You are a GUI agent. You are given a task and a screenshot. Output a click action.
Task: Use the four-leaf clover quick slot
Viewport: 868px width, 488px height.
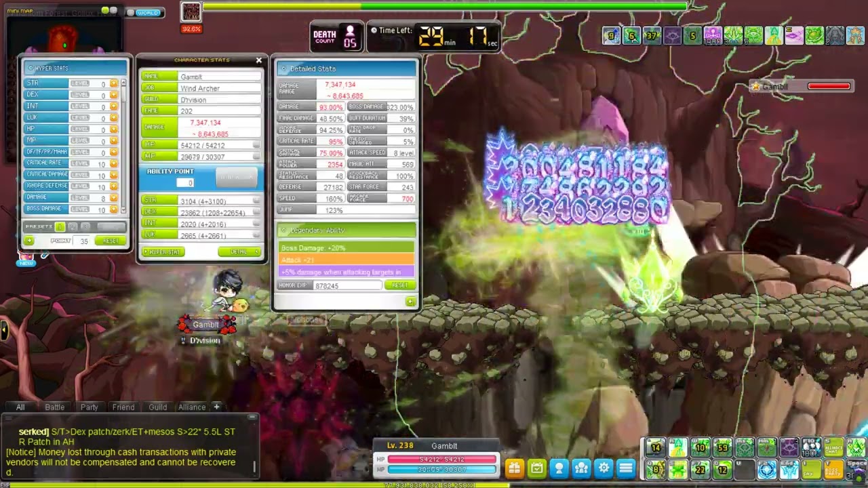[677, 470]
